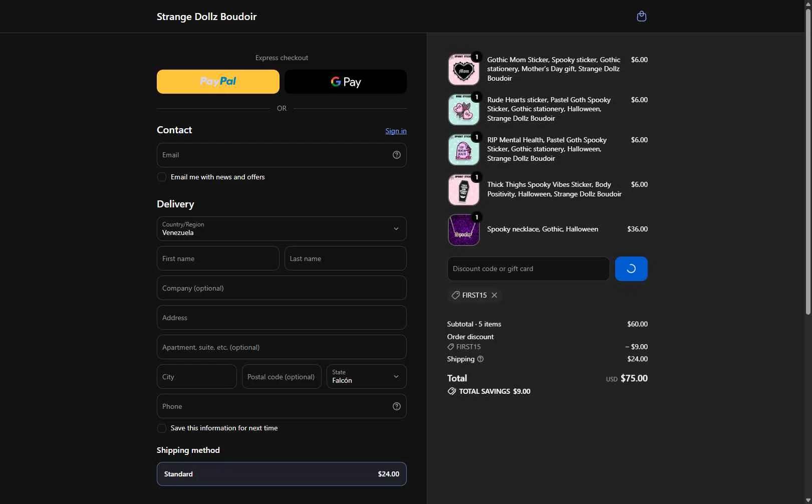Click the Rude Hearts sticker product title
Image resolution: width=812 pixels, height=504 pixels.
(549, 109)
